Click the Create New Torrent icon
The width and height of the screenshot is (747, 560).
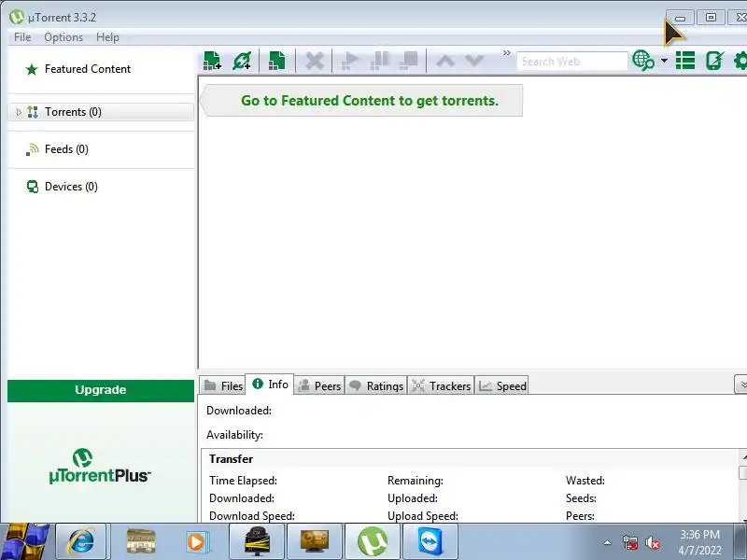point(276,61)
